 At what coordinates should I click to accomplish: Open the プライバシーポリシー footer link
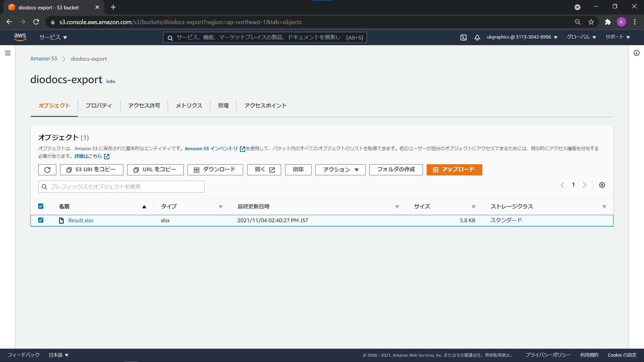coord(548,355)
